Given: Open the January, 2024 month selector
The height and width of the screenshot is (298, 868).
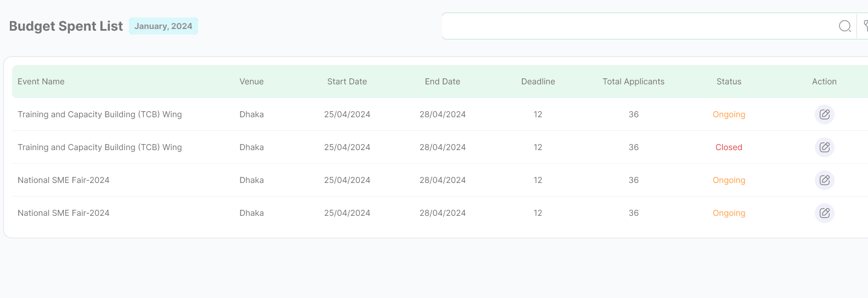Looking at the screenshot, I should pos(164,26).
